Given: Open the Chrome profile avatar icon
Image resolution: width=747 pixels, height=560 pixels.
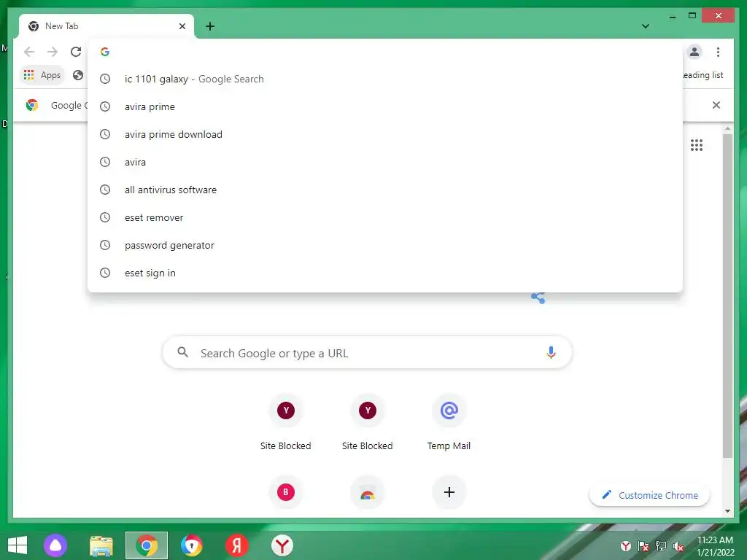Looking at the screenshot, I should coord(694,52).
